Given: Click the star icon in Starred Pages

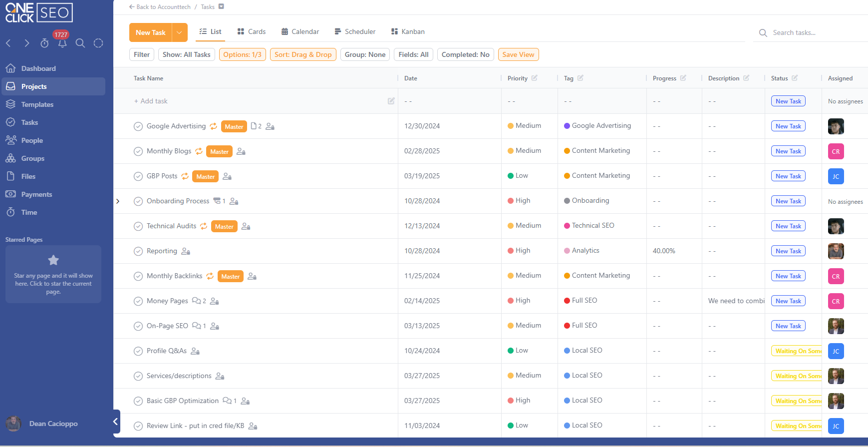Looking at the screenshot, I should pyautogui.click(x=53, y=260).
